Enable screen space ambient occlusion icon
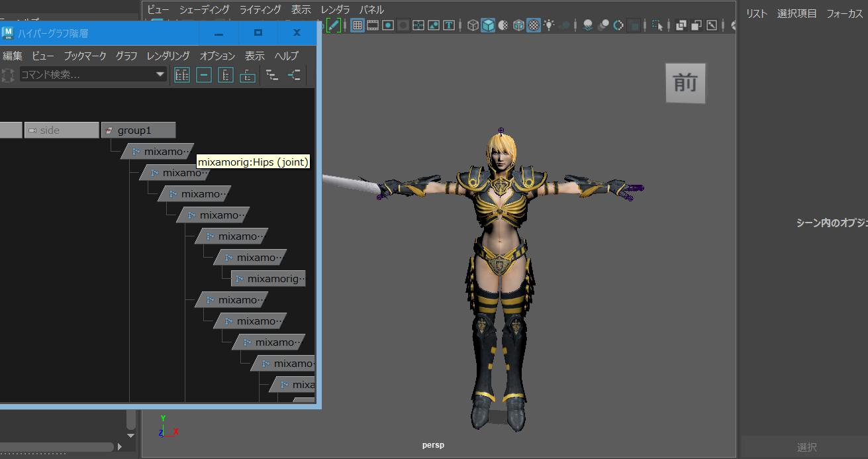Screen dimensions: 868x459 588,25
